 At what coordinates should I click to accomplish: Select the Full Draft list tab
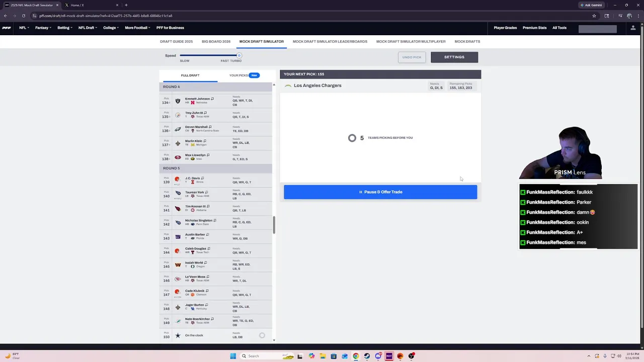point(190,75)
